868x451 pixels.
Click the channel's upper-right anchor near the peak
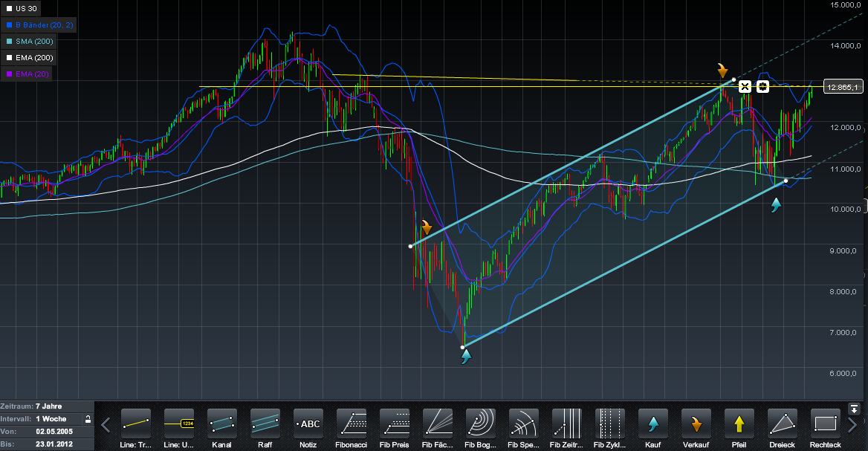(734, 80)
